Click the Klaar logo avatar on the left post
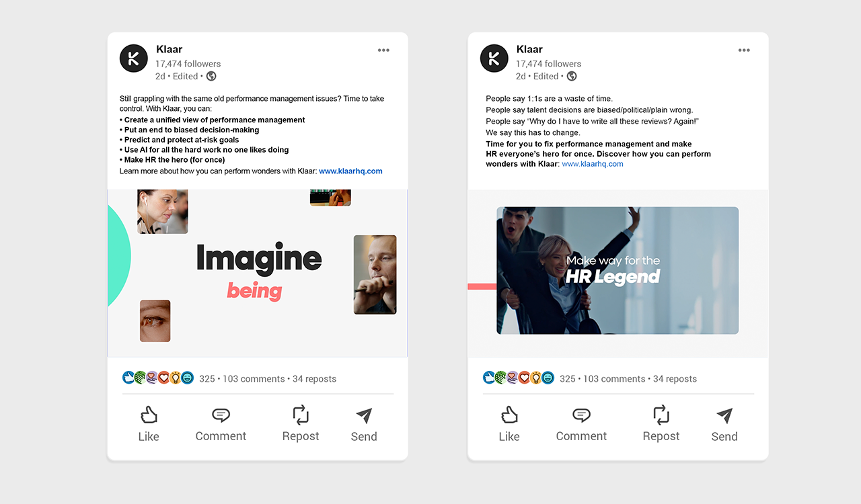Viewport: 861px width, 504px height. [x=133, y=58]
